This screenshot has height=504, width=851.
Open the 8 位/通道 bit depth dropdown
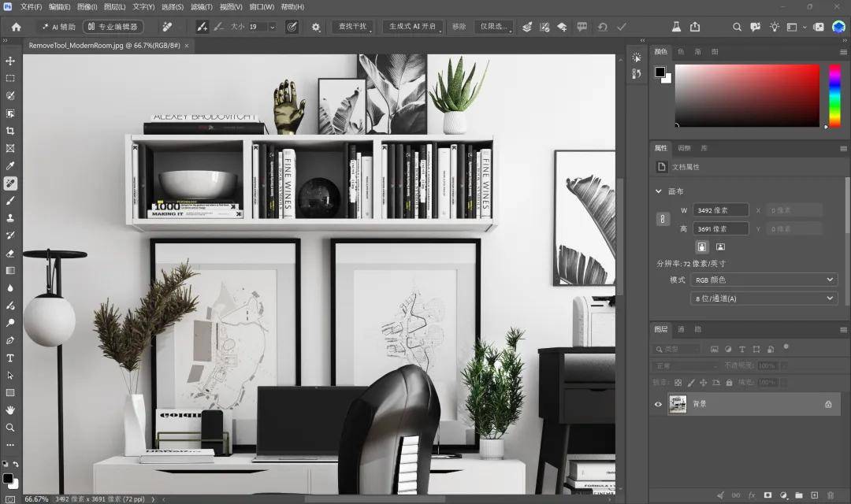[x=764, y=298]
